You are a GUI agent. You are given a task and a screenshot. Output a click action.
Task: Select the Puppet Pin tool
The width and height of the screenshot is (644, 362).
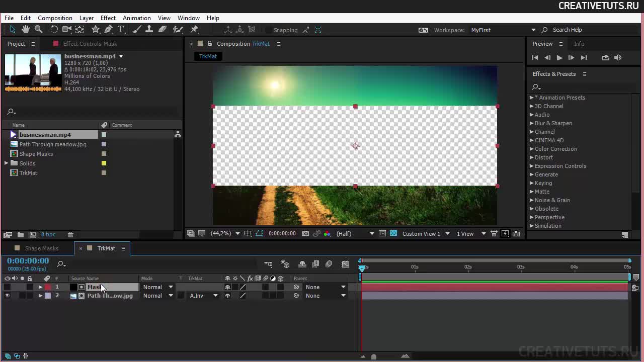point(195,30)
